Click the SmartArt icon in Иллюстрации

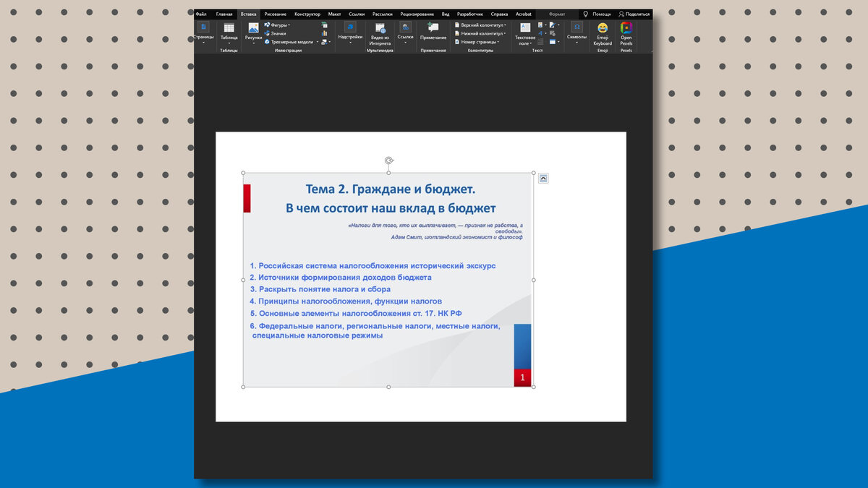[324, 25]
